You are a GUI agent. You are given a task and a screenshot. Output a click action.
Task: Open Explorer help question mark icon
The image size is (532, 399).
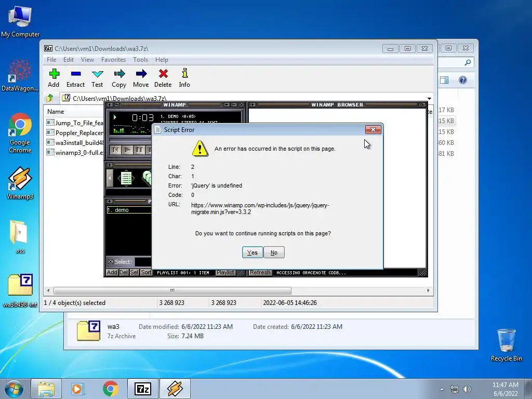pos(463,80)
